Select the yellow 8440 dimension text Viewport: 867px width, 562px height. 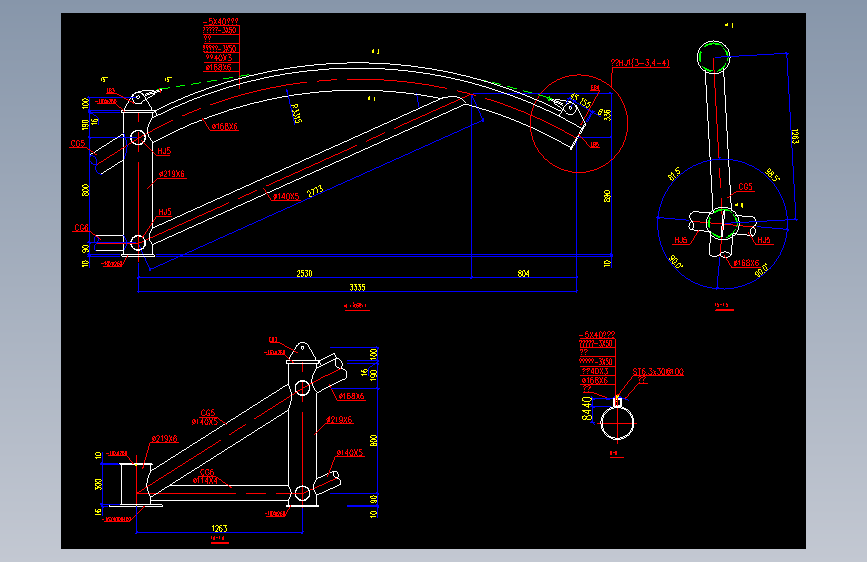587,408
